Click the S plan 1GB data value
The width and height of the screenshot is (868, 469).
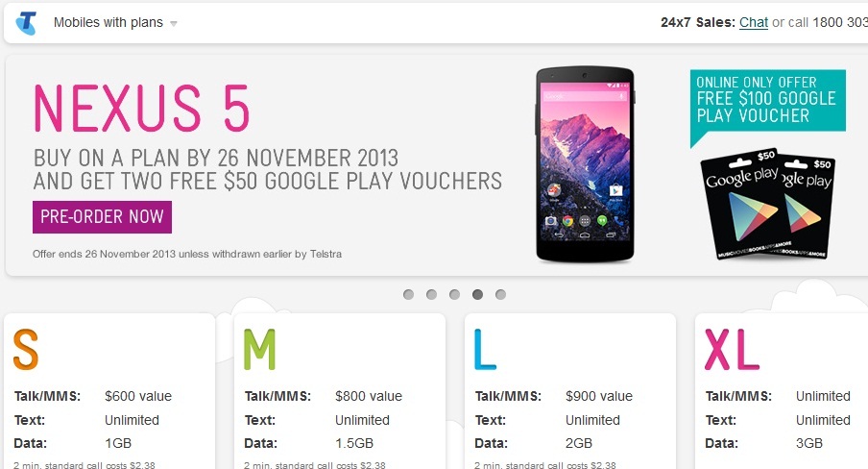tap(118, 443)
